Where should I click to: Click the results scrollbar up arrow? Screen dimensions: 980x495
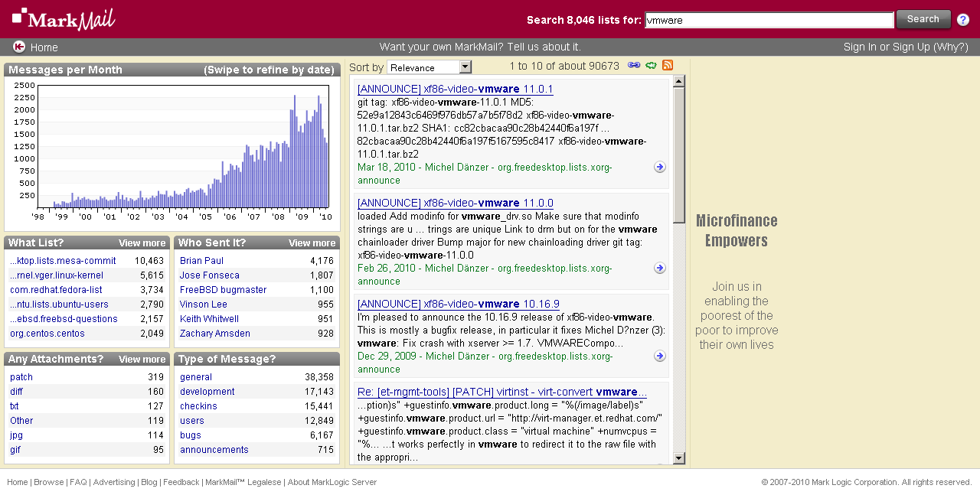point(679,81)
